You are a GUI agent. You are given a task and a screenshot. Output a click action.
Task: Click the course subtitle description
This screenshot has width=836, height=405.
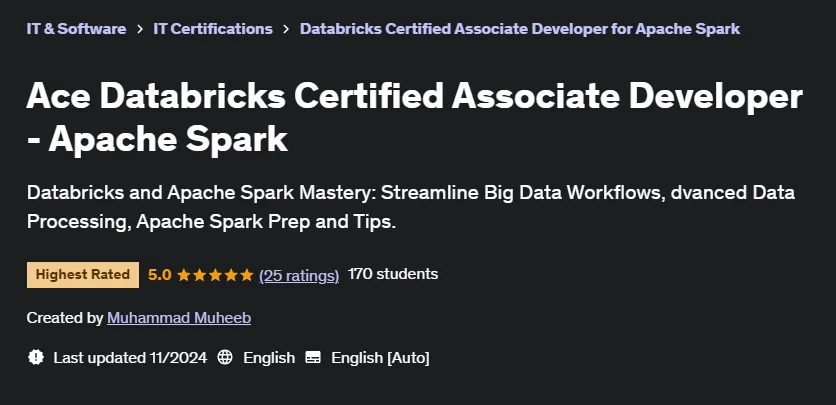(x=411, y=207)
